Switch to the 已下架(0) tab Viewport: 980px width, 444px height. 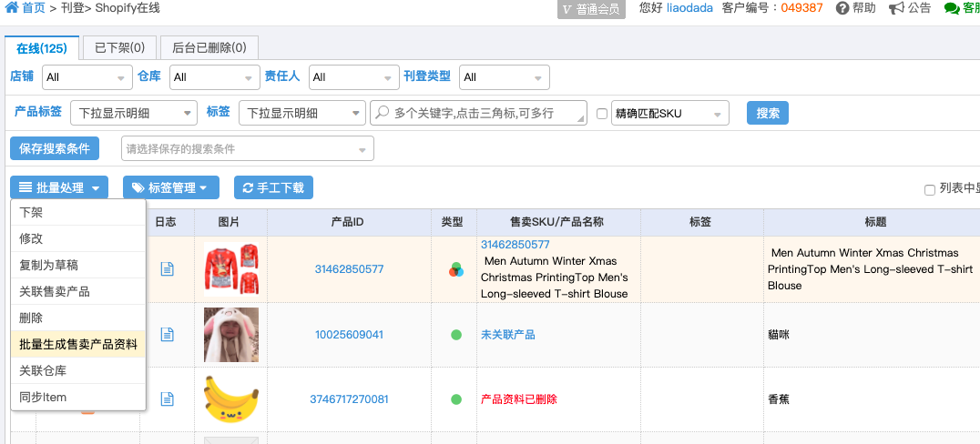click(x=119, y=47)
